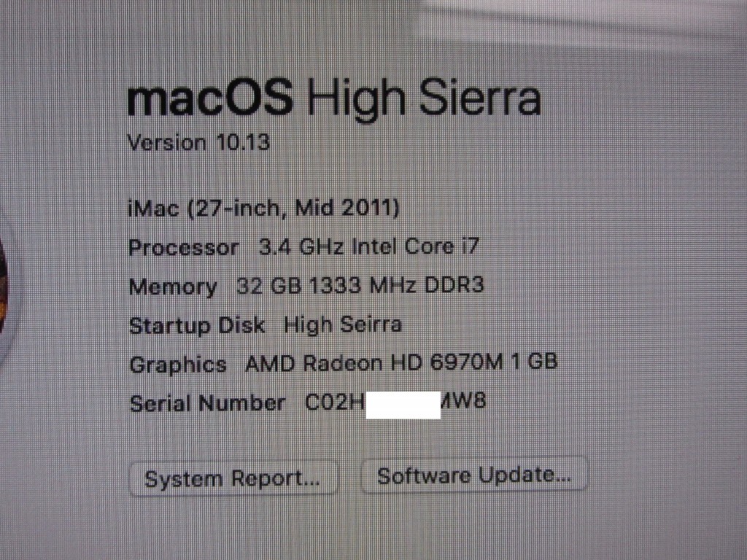This screenshot has height=560, width=747.
Task: Select the serial prefix C02H
Action: [335, 402]
